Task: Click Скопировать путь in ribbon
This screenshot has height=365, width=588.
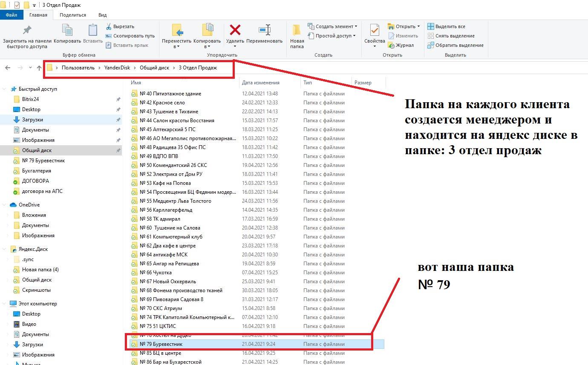Action: point(130,36)
